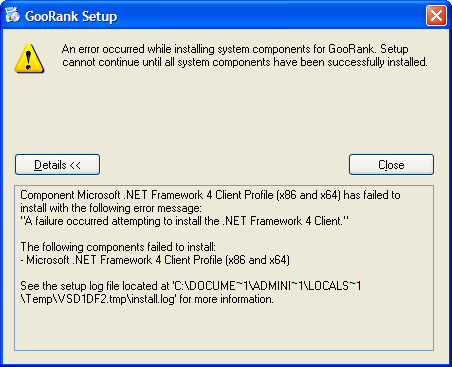This screenshot has width=452, height=367.
Task: Click inside the error details text box
Action: 224,268
